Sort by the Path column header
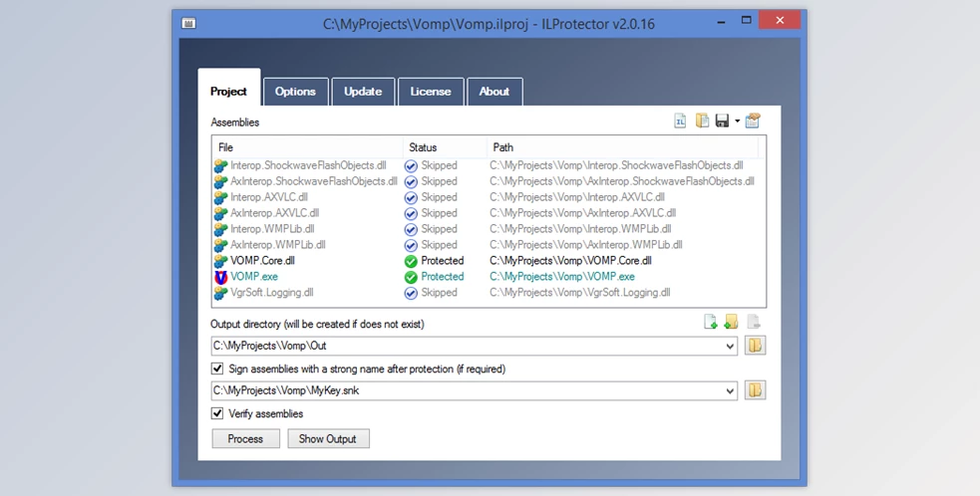Screen dimensions: 980x496 (x=622, y=147)
